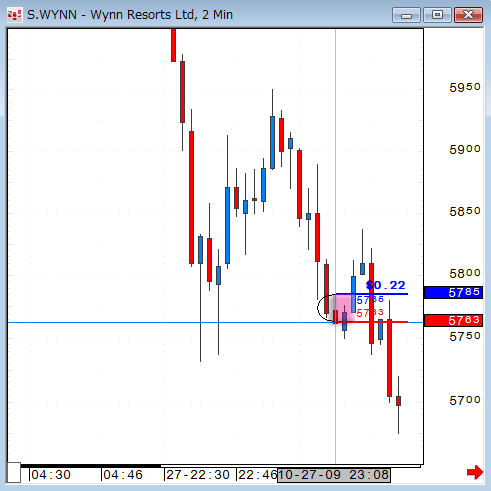The width and height of the screenshot is (491, 491).
Task: Select the red 5763 price label
Action: point(453,320)
